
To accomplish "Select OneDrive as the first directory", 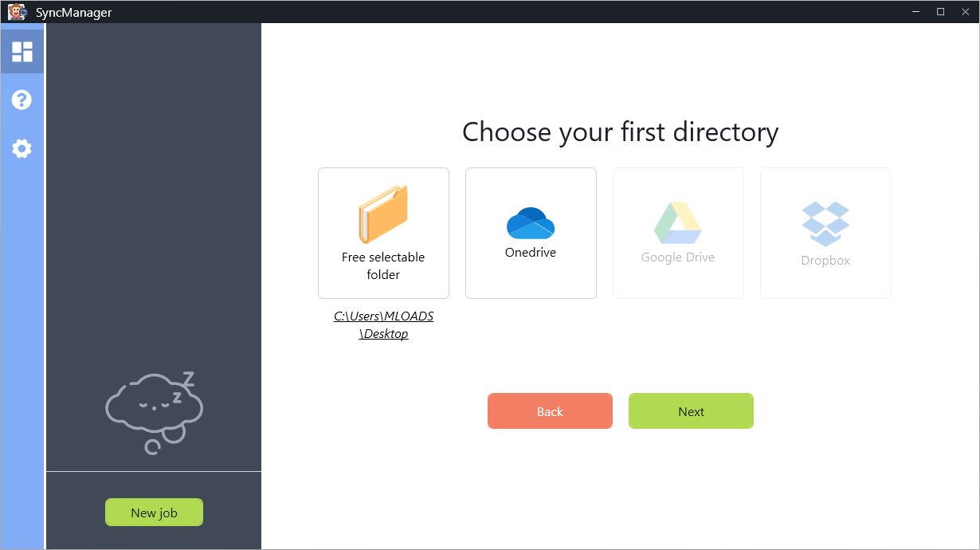I will 531,233.
